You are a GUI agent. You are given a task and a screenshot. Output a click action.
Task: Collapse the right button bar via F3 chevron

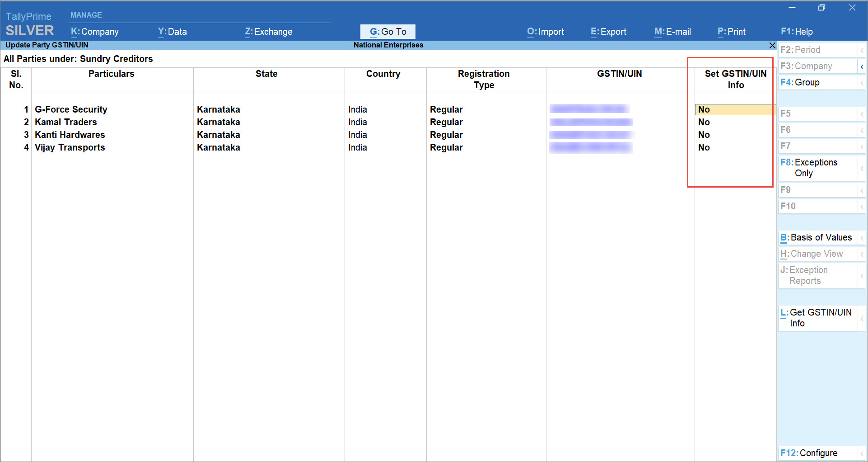862,66
